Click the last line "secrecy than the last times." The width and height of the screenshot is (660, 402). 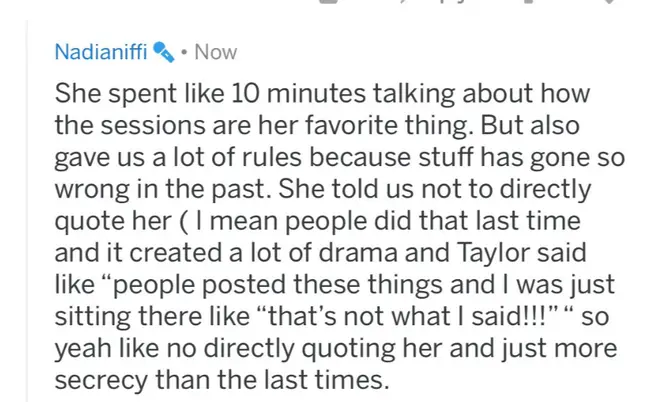[222, 380]
